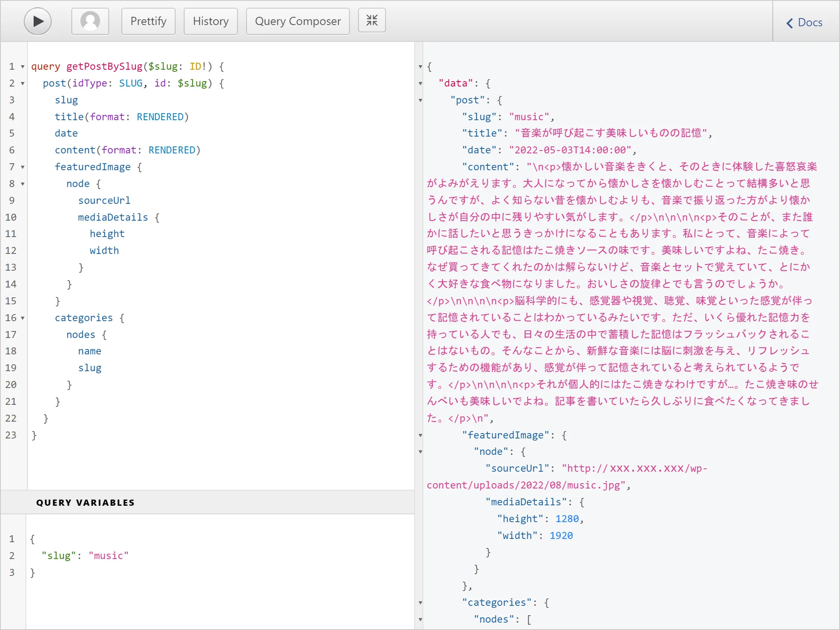The height and width of the screenshot is (630, 840).
Task: Fold the node block on line 8
Action: point(23,184)
